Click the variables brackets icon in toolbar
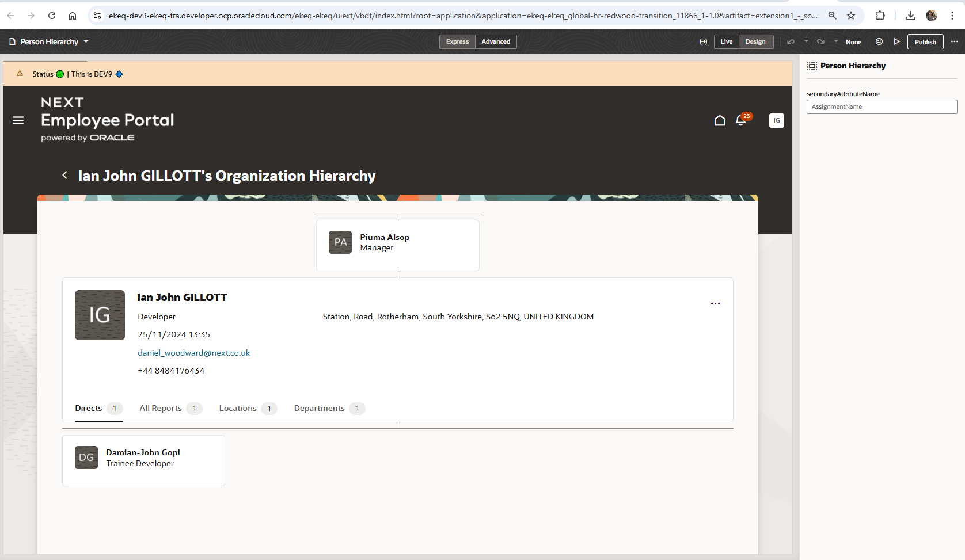Image resolution: width=965 pixels, height=560 pixels. [x=703, y=41]
